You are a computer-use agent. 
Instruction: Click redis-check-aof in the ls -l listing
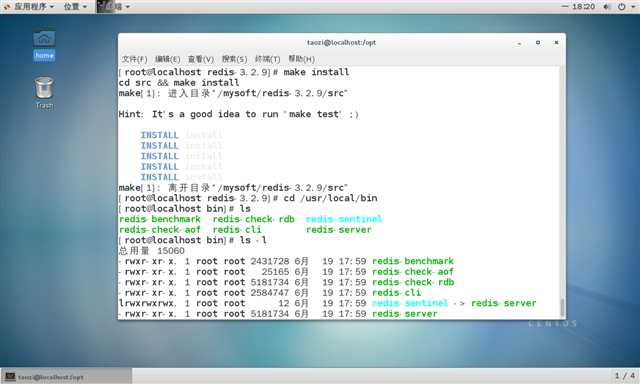pyautogui.click(x=413, y=272)
